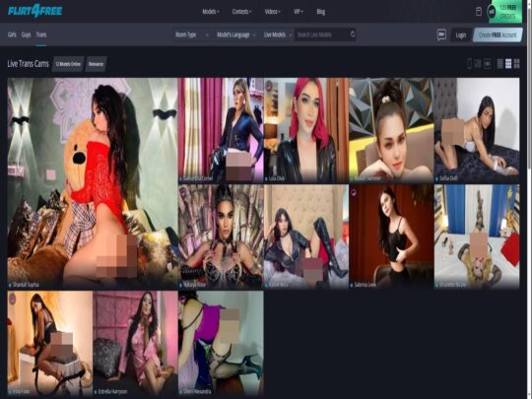Viewport: 532px width, 399px height.
Task: Open the VIP dropdown menu
Action: click(299, 12)
